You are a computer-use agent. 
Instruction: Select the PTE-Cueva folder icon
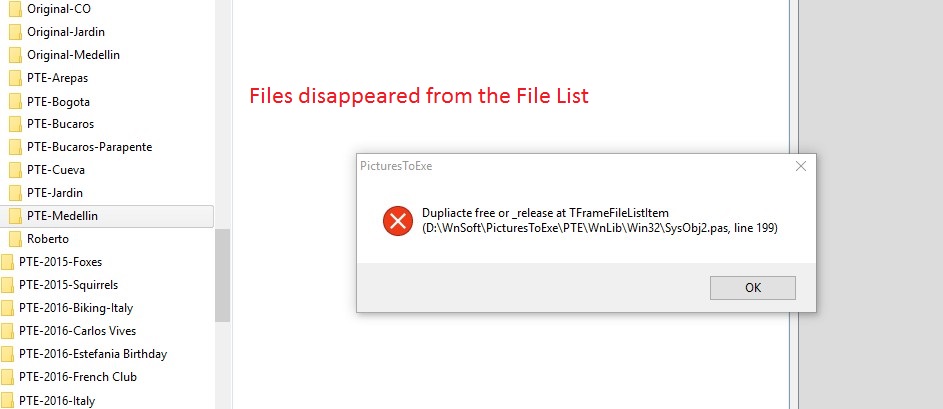[x=15, y=170]
